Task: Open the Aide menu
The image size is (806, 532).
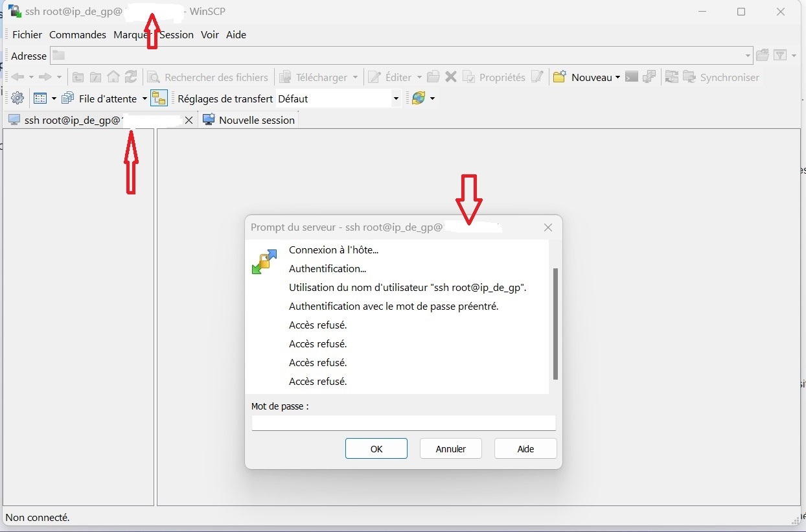Action: click(236, 35)
